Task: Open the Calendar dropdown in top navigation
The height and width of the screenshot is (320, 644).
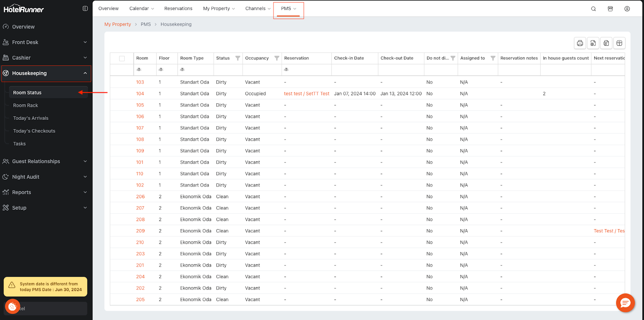Action: coord(141,8)
